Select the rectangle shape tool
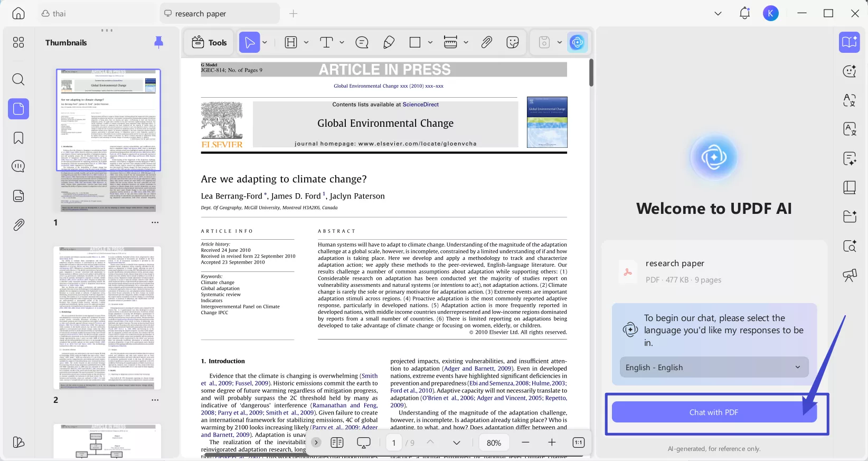868x461 pixels. tap(415, 42)
